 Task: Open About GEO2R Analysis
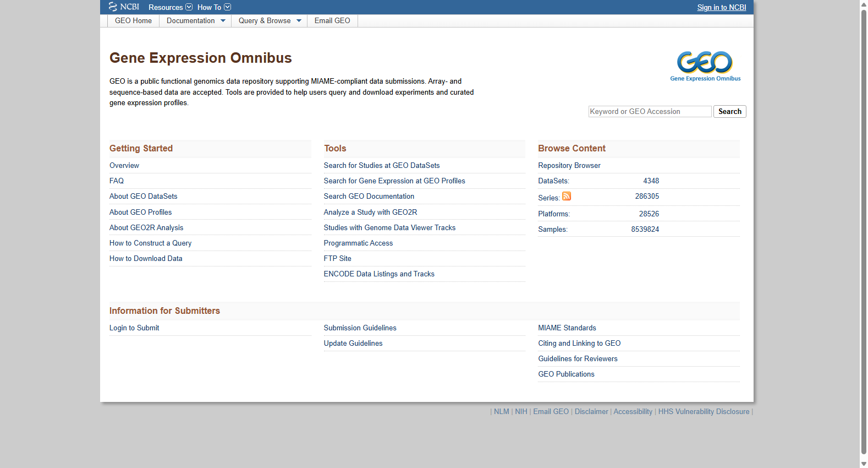click(146, 227)
